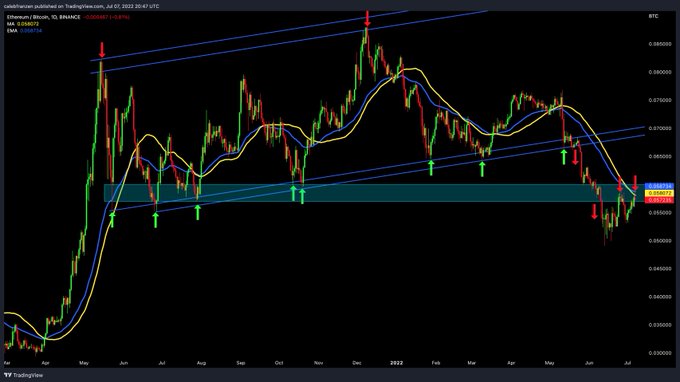
Task: Click the 0.050000 price axis label
Action: pos(659,241)
